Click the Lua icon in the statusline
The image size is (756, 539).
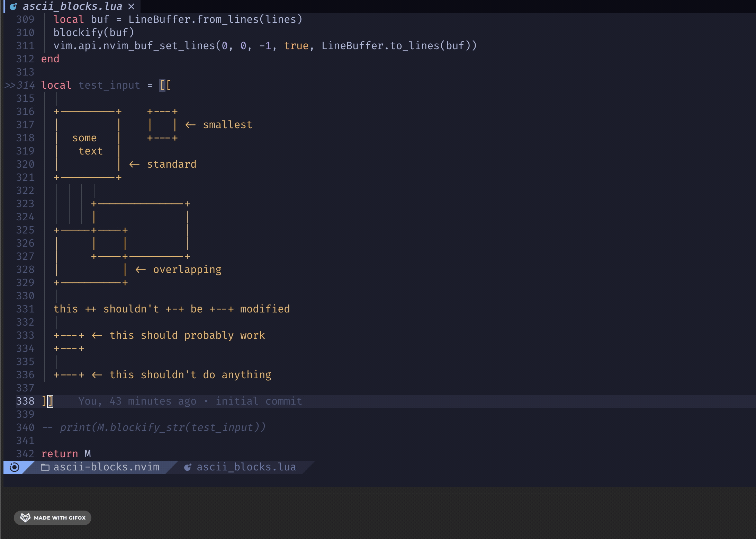187,467
